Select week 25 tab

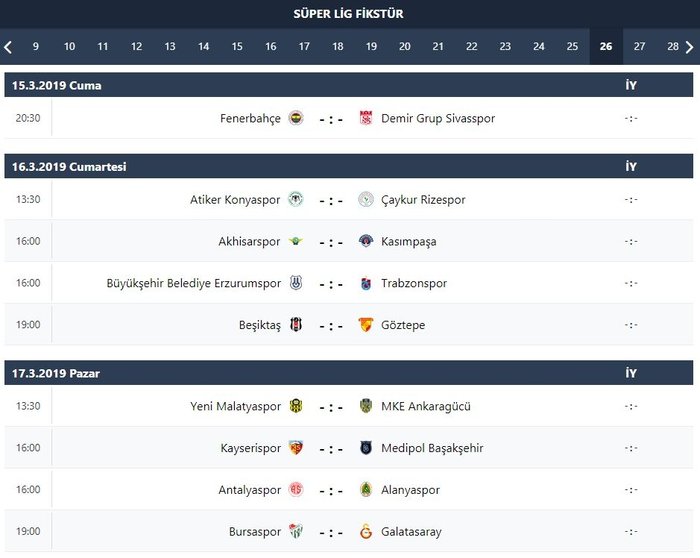[x=572, y=46]
